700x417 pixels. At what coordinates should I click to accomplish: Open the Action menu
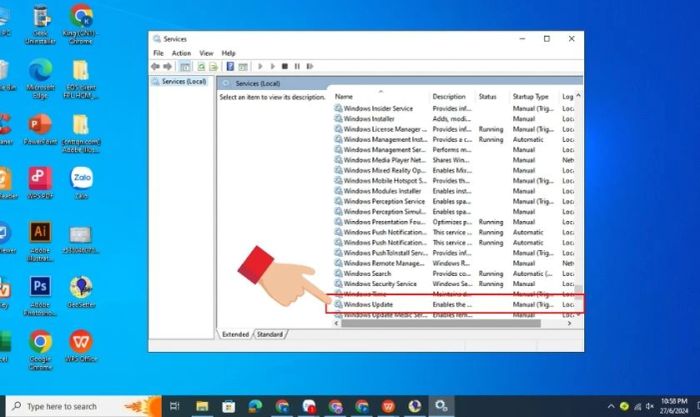(181, 53)
